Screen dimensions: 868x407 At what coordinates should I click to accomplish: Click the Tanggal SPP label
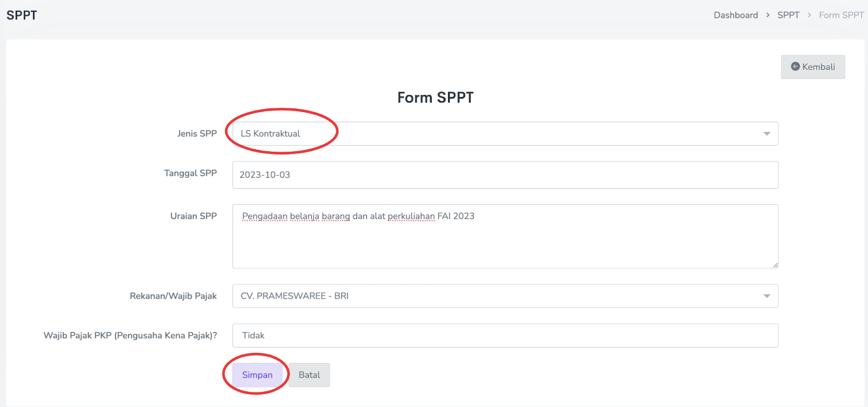click(190, 173)
